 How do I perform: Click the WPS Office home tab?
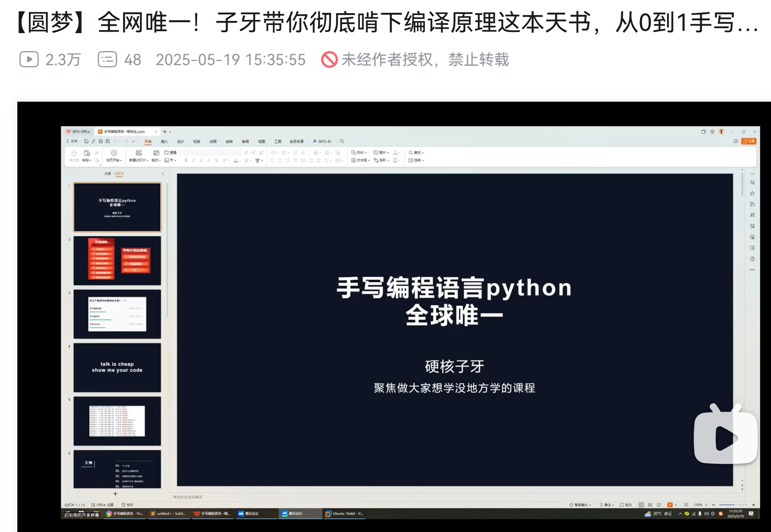click(x=78, y=131)
